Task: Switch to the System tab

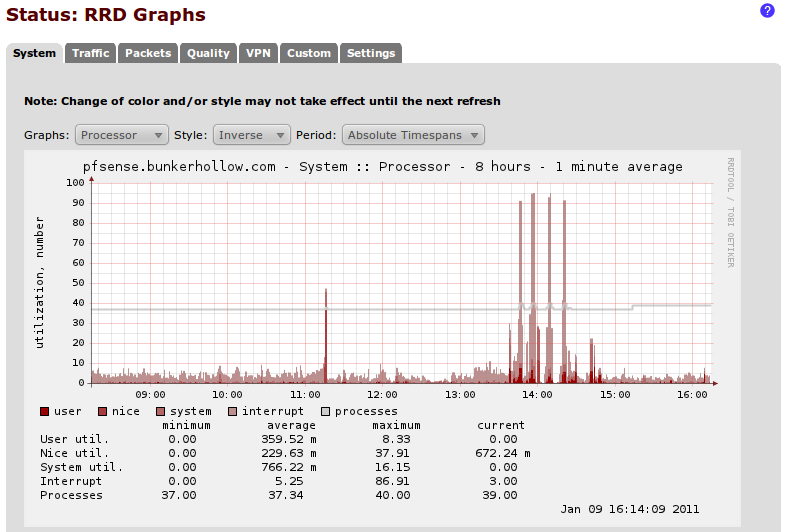Action: [x=34, y=53]
